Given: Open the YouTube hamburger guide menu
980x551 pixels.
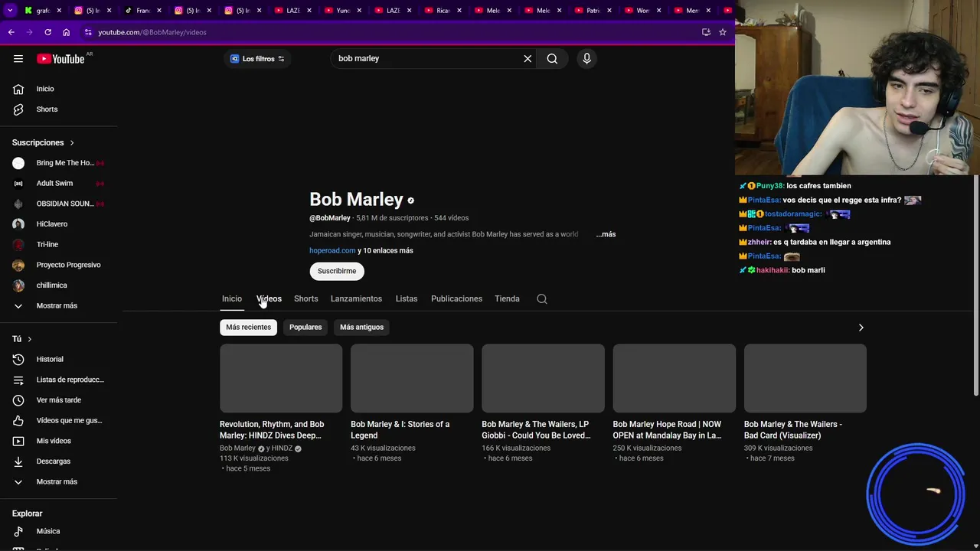Looking at the screenshot, I should (18, 59).
